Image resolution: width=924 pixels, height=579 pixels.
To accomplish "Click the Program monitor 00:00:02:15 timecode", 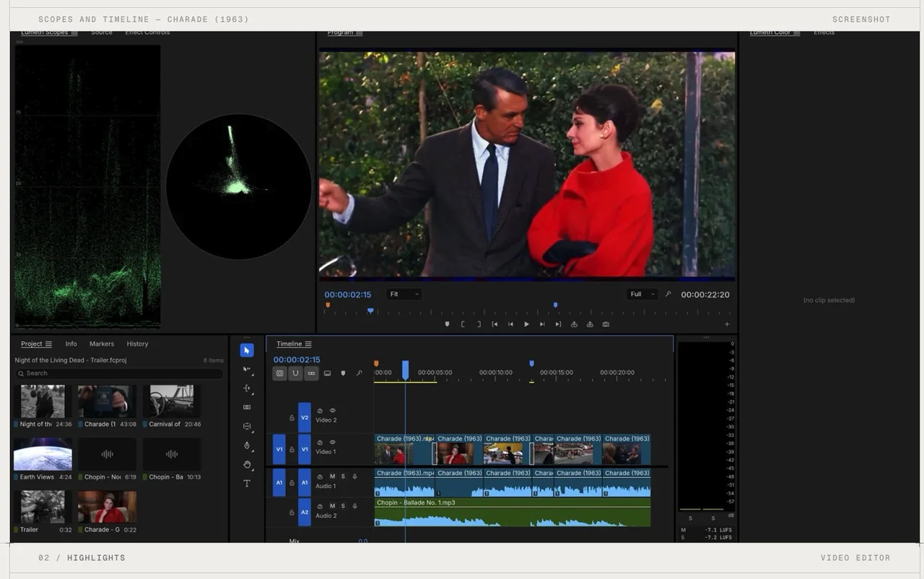I will tap(347, 295).
